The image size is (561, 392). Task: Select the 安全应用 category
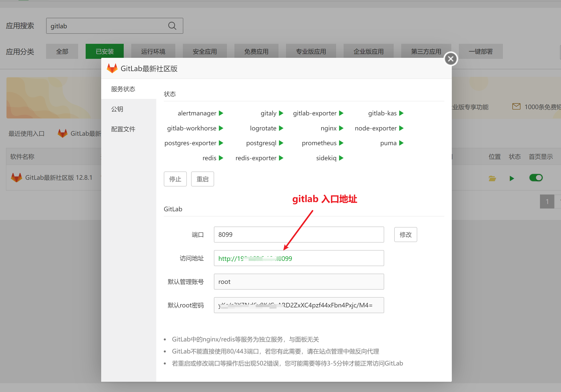[205, 51]
